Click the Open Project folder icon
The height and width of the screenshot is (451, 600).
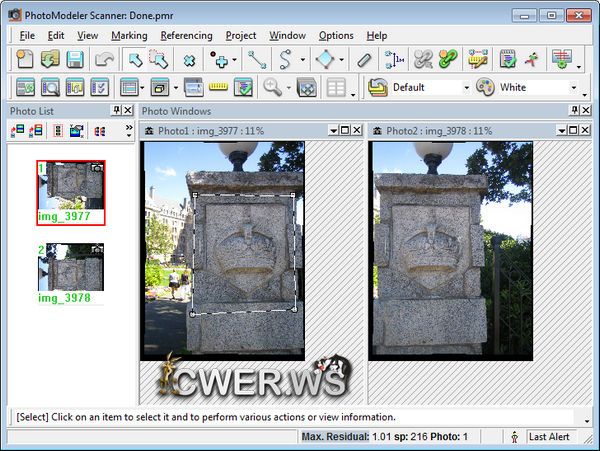click(x=50, y=59)
